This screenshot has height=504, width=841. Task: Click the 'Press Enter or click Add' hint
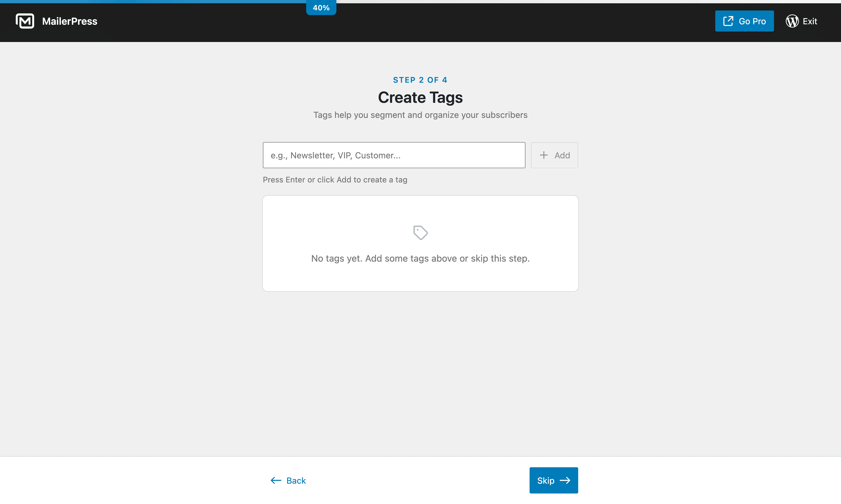tap(335, 180)
